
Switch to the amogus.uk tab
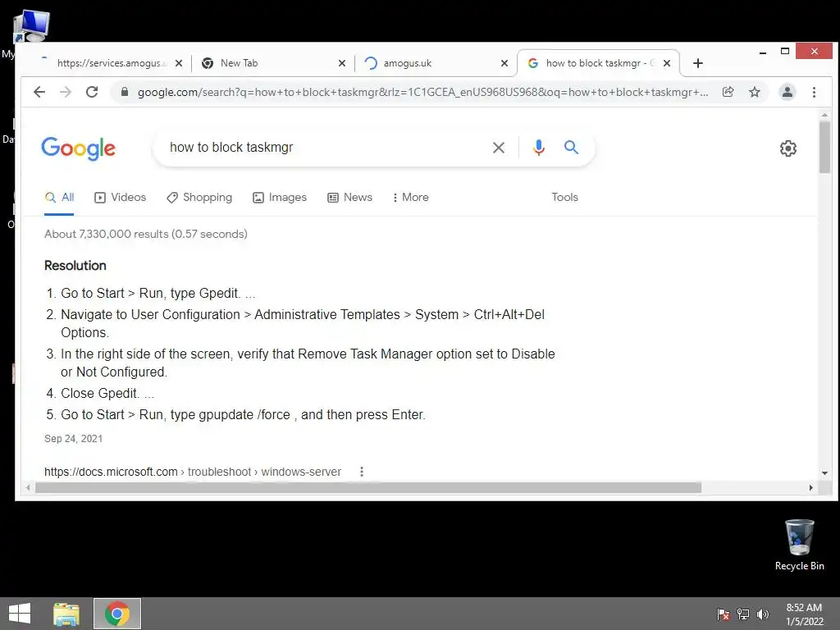coord(435,63)
